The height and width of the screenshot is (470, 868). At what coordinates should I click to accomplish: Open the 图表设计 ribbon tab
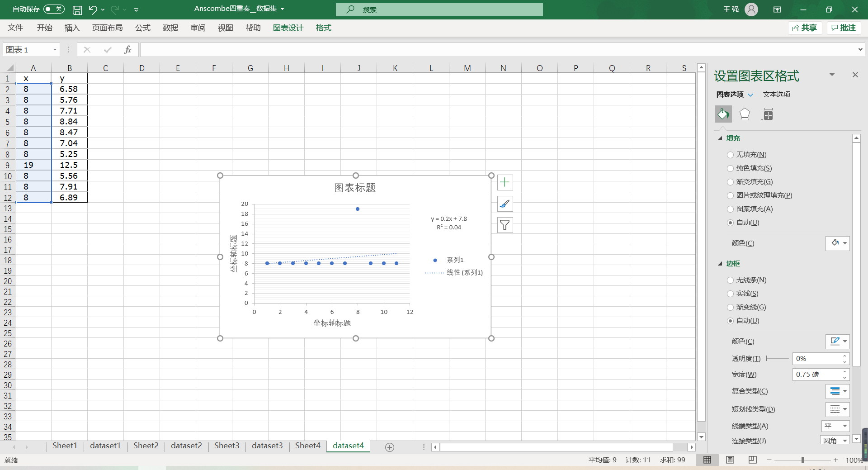coord(288,28)
